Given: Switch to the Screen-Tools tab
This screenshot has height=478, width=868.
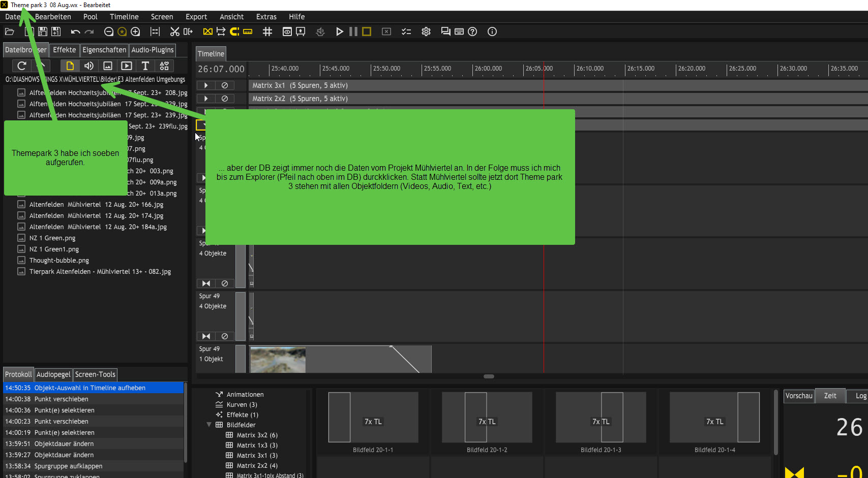Looking at the screenshot, I should 95,374.
